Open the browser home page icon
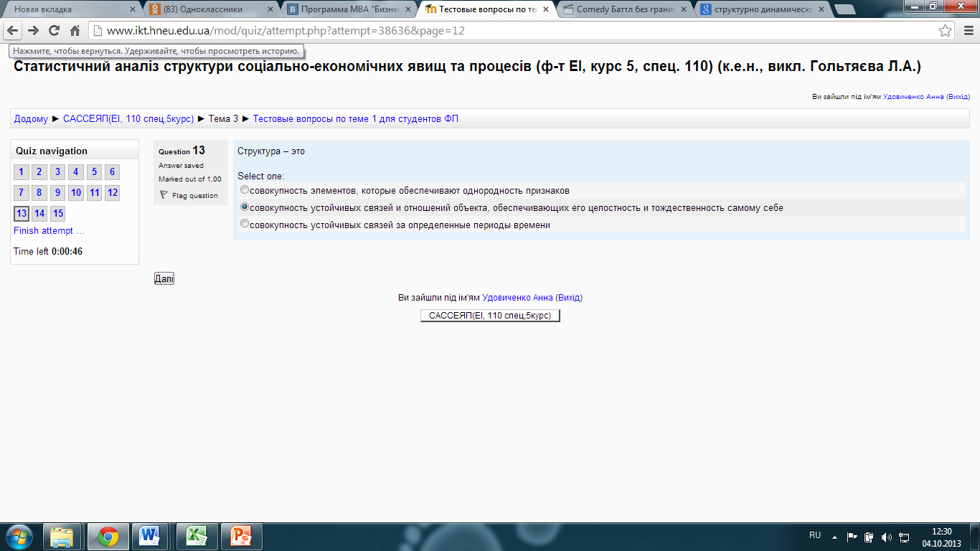980x551 pixels. click(75, 31)
